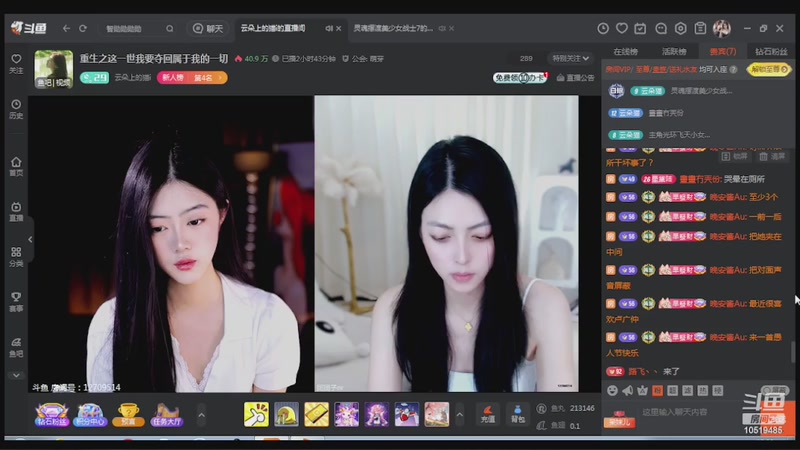Open the hexagon settings icon
The image size is (800, 450).
tap(681, 29)
